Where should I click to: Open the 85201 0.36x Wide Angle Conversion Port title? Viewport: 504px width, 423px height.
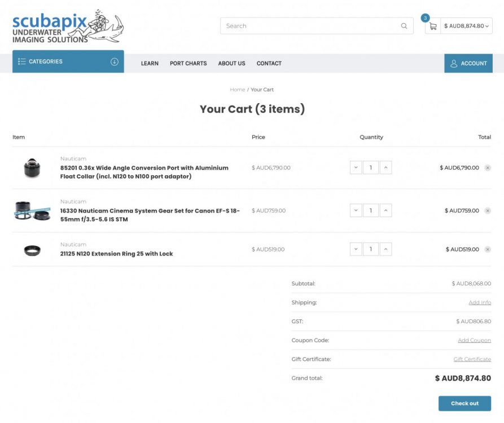(144, 172)
